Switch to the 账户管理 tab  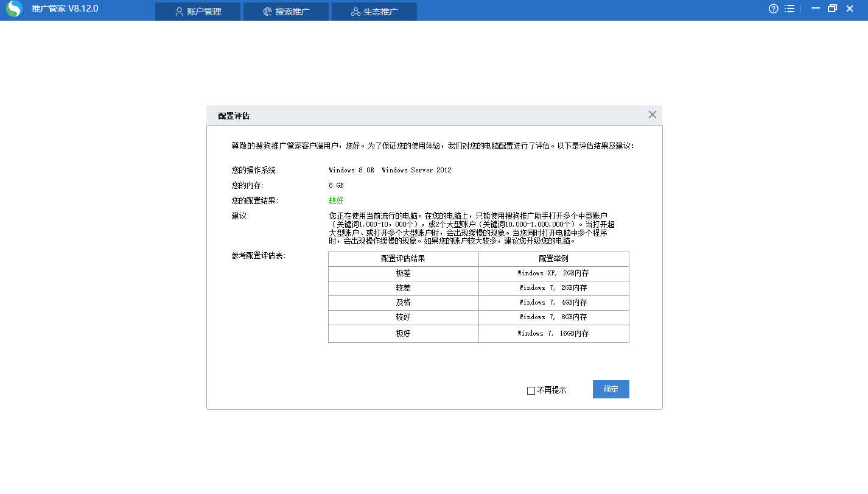[198, 11]
